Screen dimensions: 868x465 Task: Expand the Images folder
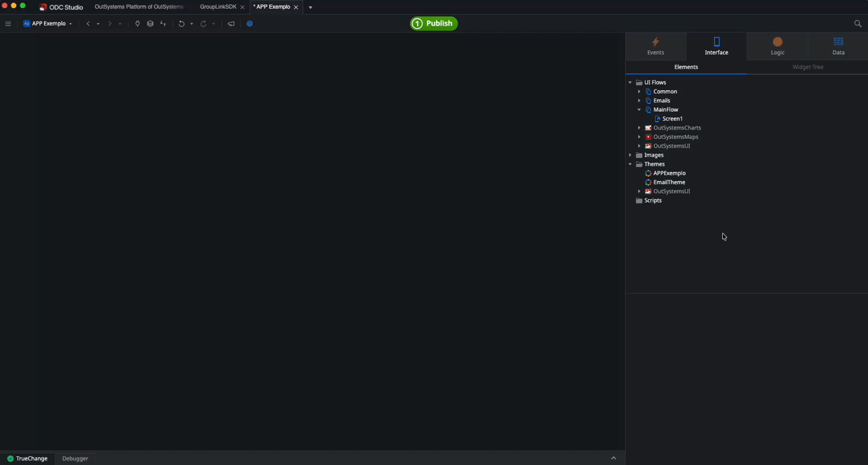pos(630,155)
